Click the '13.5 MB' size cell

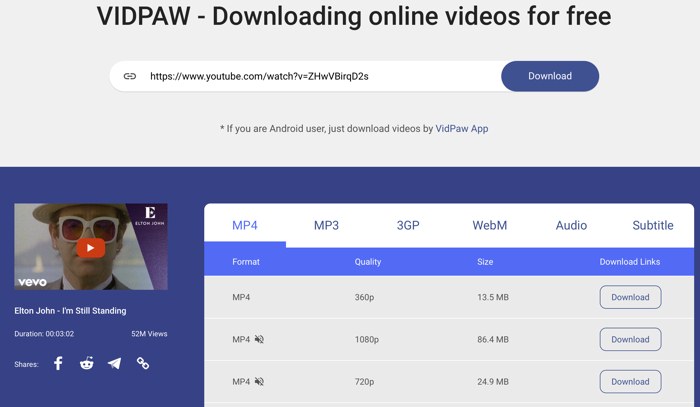coord(493,297)
